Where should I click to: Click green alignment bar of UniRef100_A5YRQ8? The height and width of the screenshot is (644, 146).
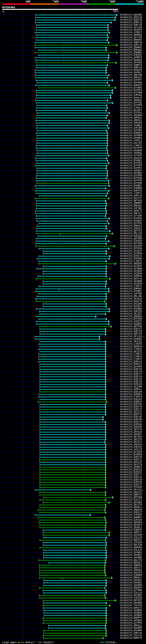(x=76, y=63)
